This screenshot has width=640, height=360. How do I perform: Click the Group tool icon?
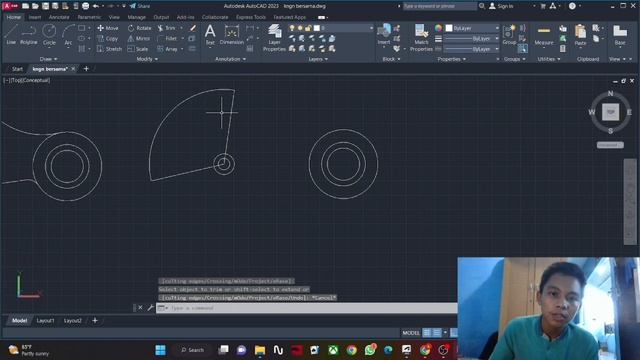[509, 34]
